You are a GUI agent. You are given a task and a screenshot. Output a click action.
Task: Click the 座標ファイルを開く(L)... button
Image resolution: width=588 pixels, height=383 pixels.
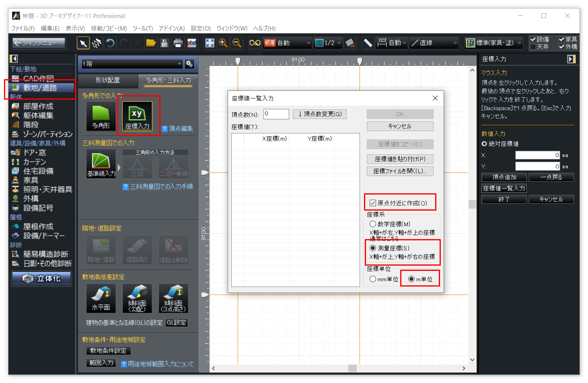pos(400,171)
